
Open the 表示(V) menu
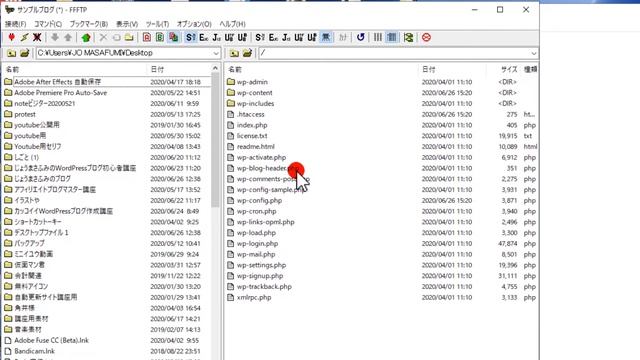(x=127, y=24)
